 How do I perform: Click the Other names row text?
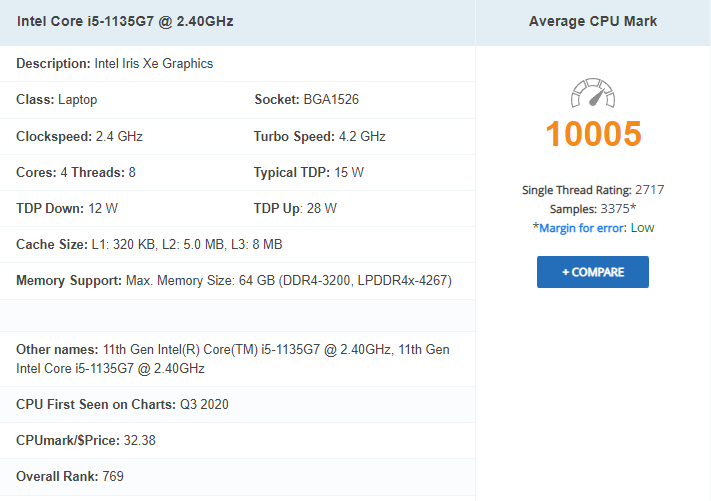point(233,359)
